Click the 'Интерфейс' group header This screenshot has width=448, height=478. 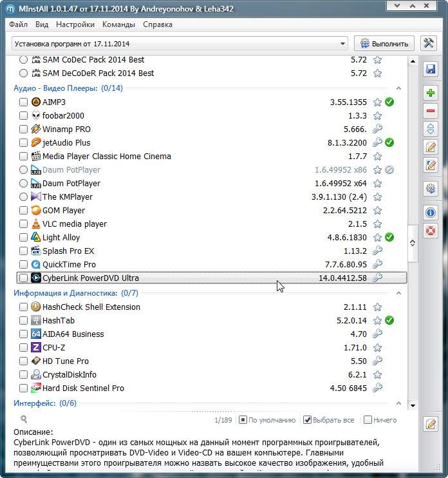coord(45,403)
